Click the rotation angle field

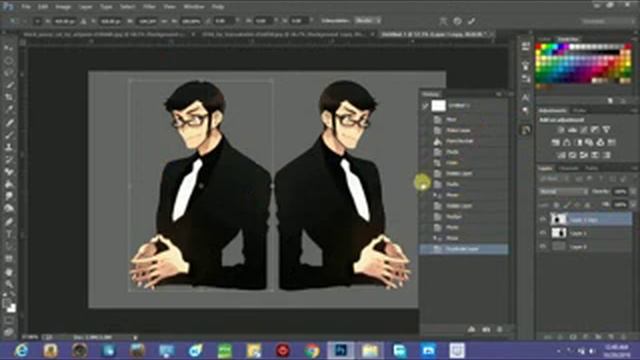pos(224,21)
